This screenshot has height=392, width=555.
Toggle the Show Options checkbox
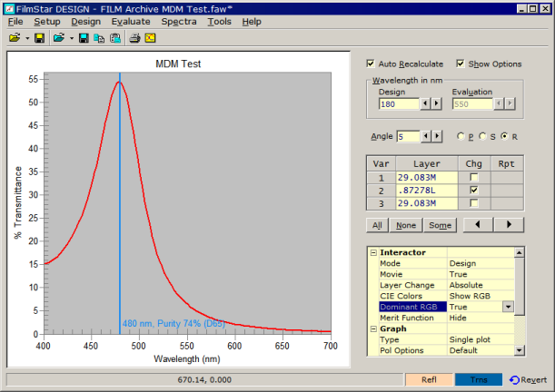(x=461, y=64)
